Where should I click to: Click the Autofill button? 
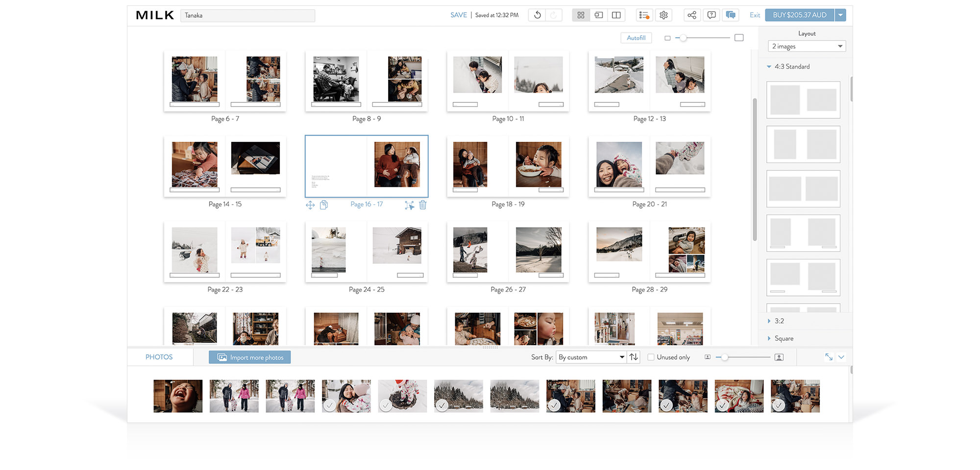point(636,38)
